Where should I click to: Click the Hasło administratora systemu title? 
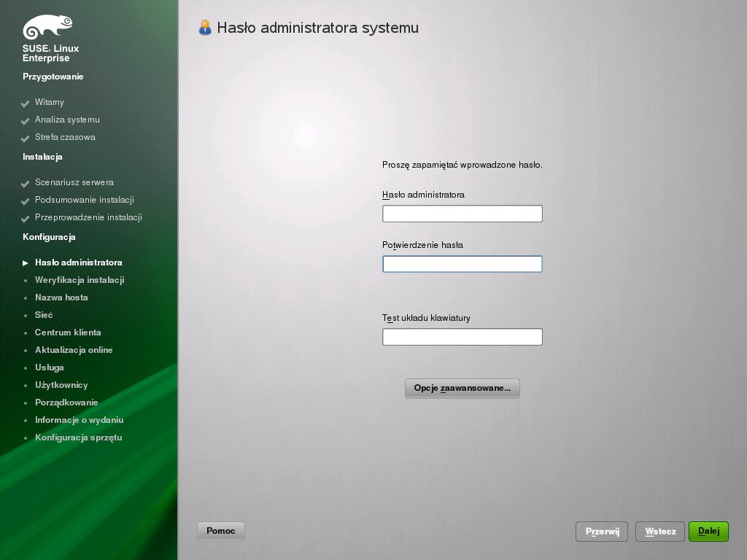(x=318, y=28)
